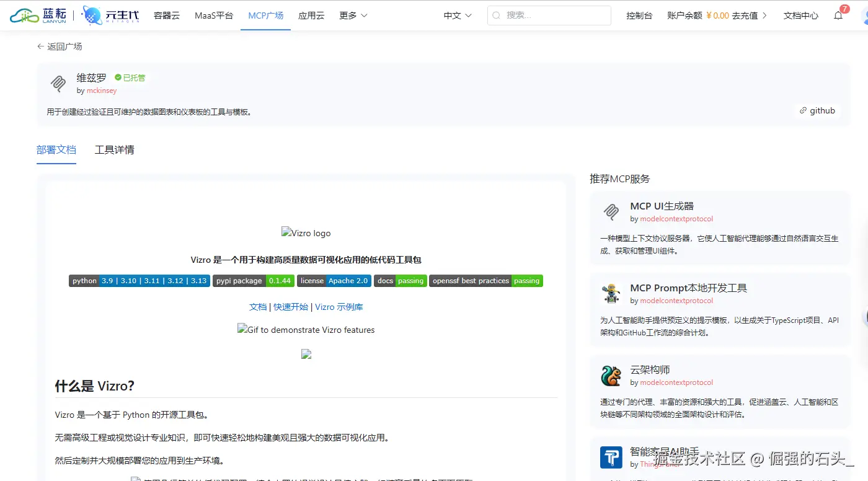This screenshot has width=868, height=481.
Task: Click the 云架构师 squirrel icon
Action: point(611,376)
